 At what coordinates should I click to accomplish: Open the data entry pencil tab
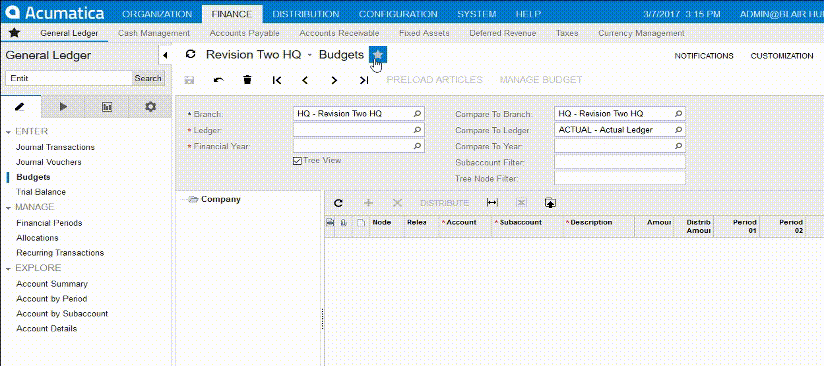20,107
